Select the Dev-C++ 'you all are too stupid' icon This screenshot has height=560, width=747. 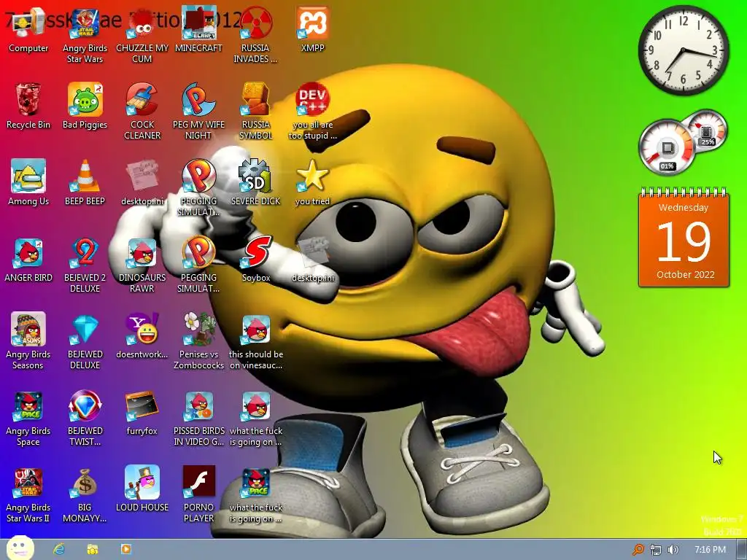312,112
